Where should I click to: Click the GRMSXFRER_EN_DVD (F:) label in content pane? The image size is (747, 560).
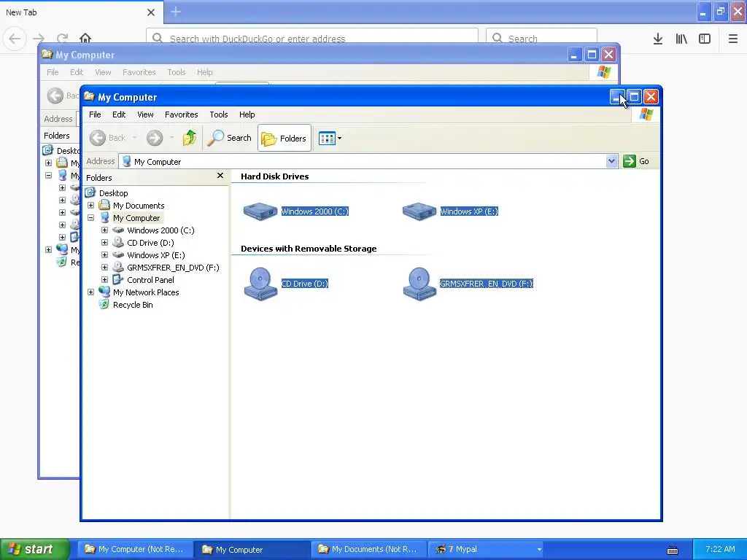[x=487, y=284]
